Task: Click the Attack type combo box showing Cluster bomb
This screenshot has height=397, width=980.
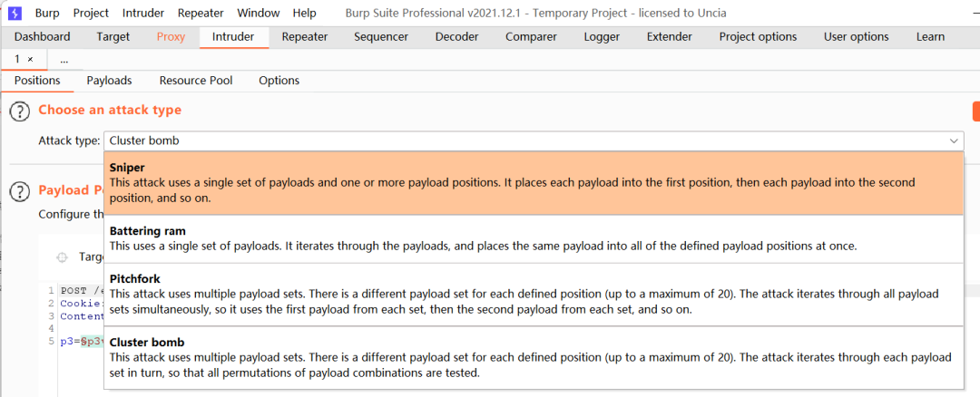Action: coord(534,141)
